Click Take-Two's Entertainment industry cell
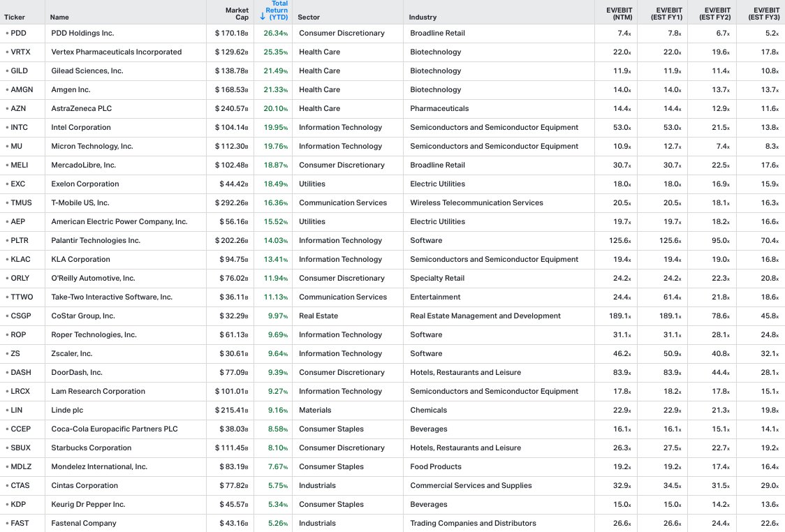Image resolution: width=785 pixels, height=532 pixels. 435,297
